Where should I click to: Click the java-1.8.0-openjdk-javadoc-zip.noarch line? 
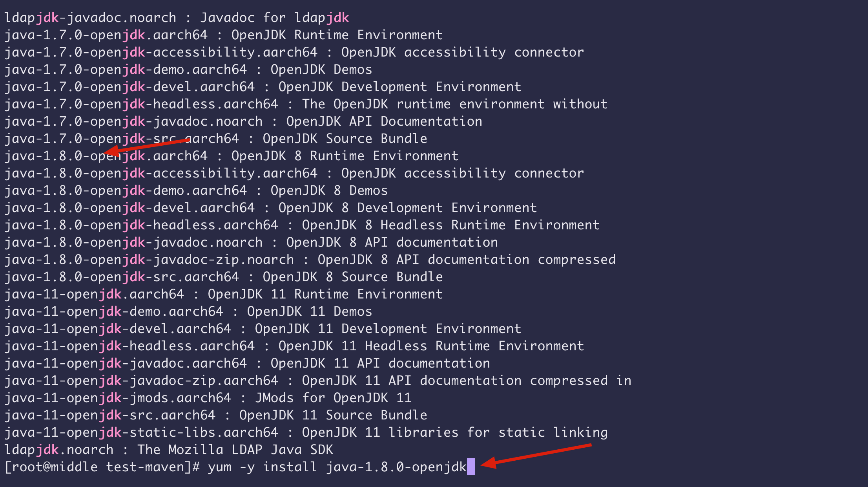(x=310, y=260)
